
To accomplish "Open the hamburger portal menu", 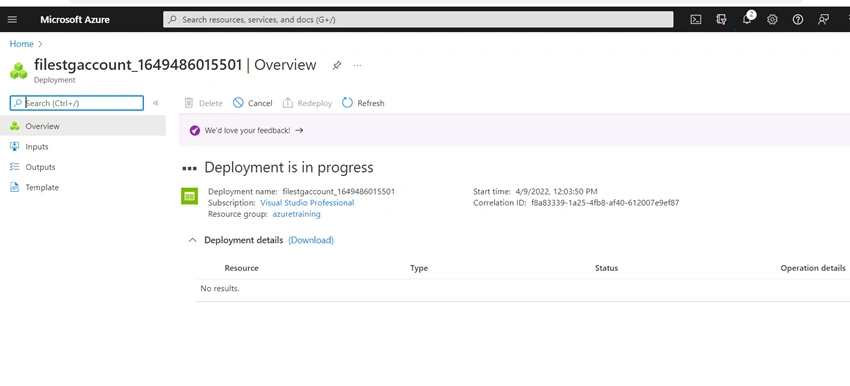I will tap(12, 20).
